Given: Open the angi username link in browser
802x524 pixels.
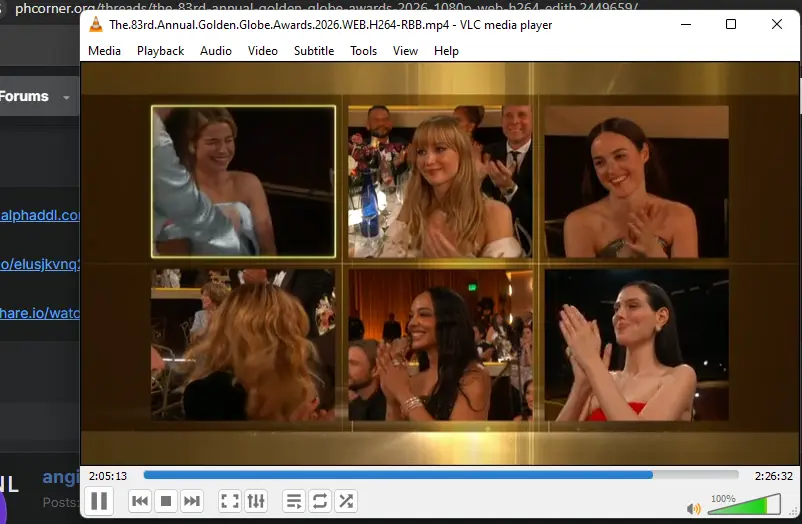Looking at the screenshot, I should tap(61, 477).
